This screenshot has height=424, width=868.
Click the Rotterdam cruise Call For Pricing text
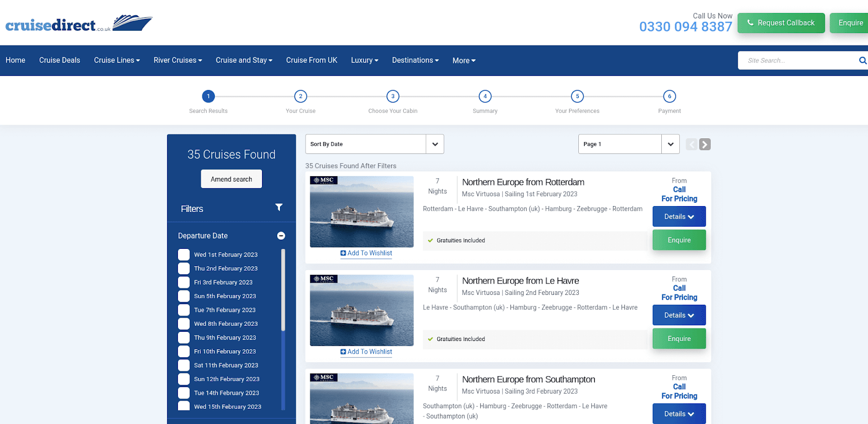pyautogui.click(x=679, y=194)
